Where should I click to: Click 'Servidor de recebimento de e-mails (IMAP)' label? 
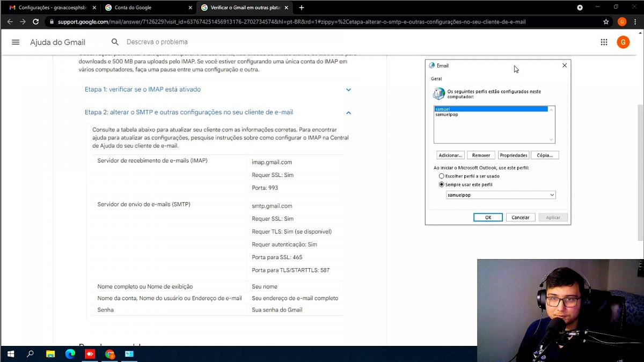pyautogui.click(x=152, y=160)
